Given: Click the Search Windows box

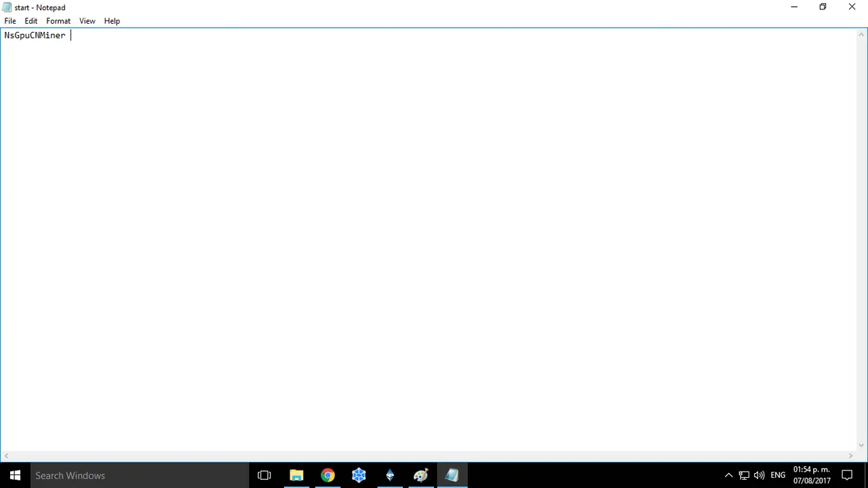Looking at the screenshot, I should click(x=140, y=475).
